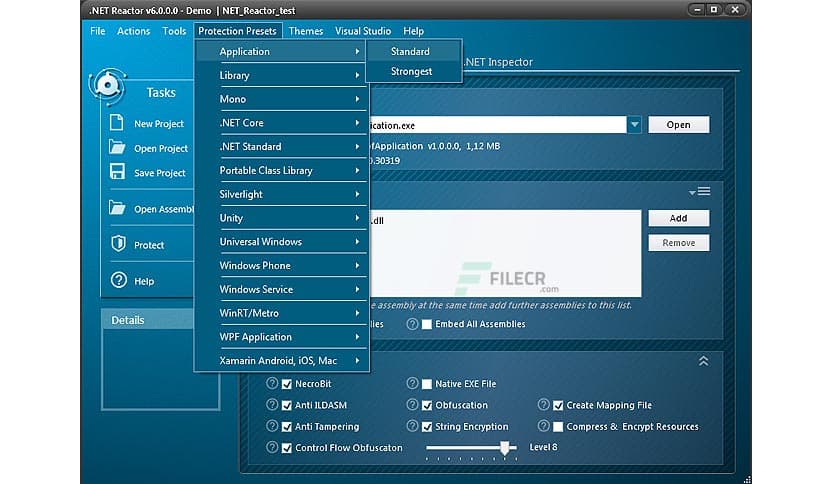
Task: Click the help icon beside Create Mapping File
Action: (544, 405)
